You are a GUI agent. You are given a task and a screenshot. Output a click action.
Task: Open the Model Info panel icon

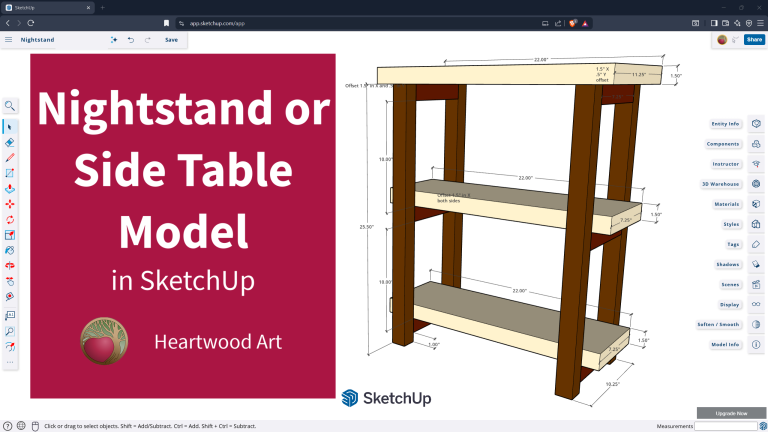click(x=756, y=345)
